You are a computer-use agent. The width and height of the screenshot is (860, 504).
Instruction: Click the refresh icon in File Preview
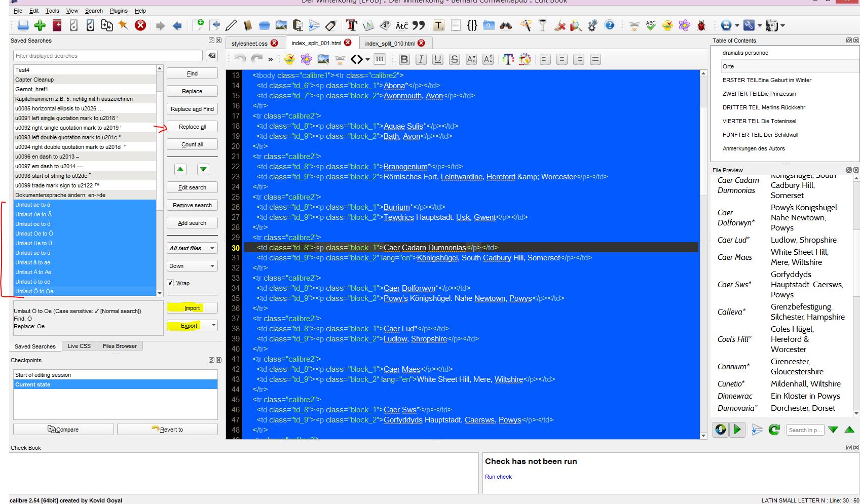tap(774, 430)
